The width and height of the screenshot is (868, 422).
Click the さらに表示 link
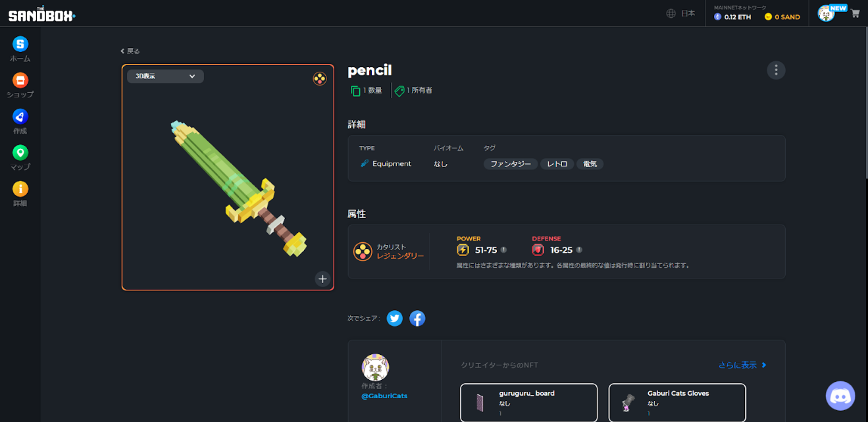pos(742,365)
